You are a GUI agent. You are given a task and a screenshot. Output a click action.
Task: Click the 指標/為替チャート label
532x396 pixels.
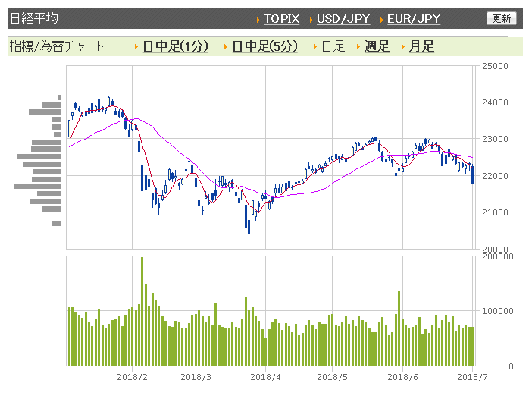(56, 46)
